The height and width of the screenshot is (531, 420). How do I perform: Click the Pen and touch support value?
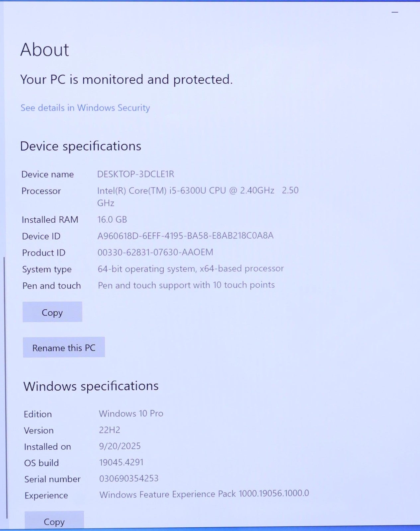pyautogui.click(x=186, y=285)
